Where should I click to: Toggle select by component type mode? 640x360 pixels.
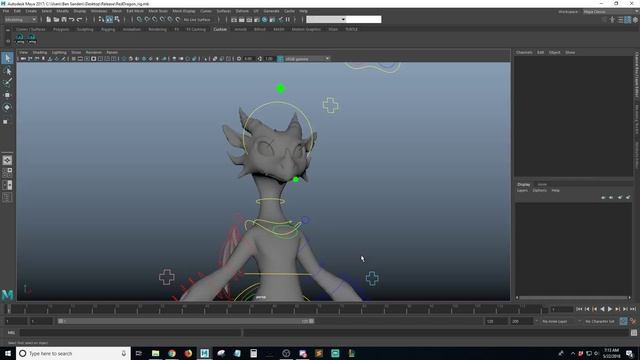coord(117,20)
